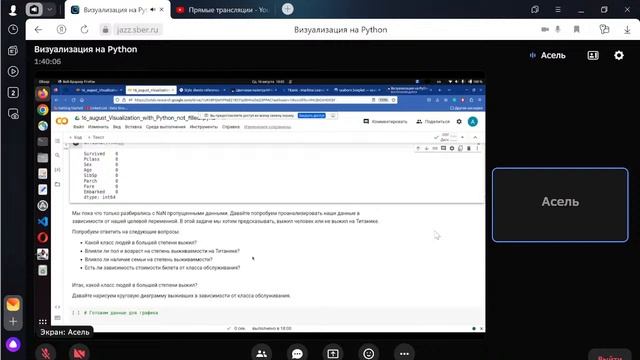Open the video play icon in sidebar

(13, 71)
